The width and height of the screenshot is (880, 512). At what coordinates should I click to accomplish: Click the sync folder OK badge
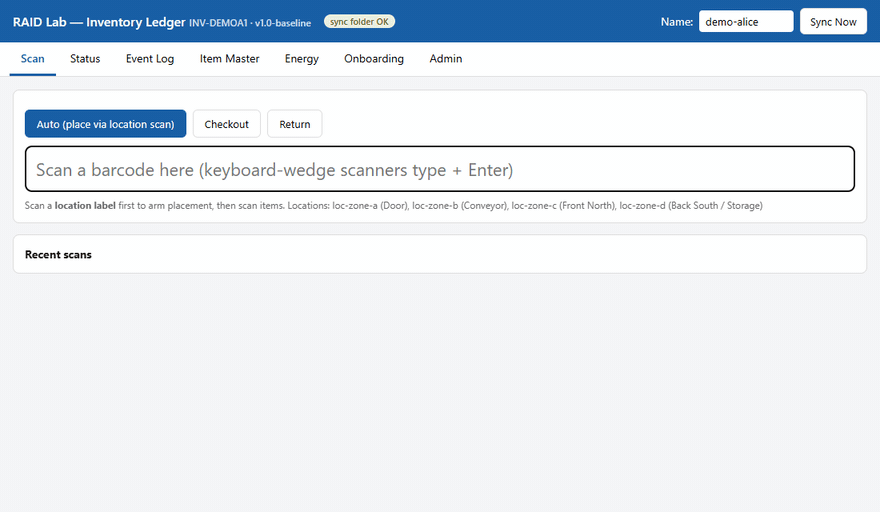click(359, 22)
